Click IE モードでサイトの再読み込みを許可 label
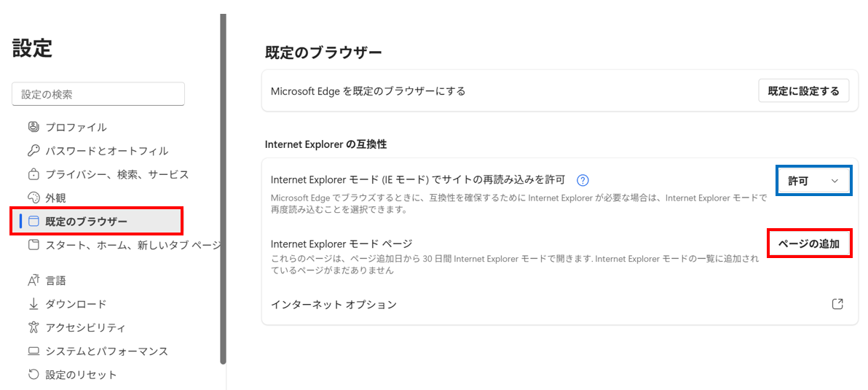The height and width of the screenshot is (390, 868). pos(418,179)
